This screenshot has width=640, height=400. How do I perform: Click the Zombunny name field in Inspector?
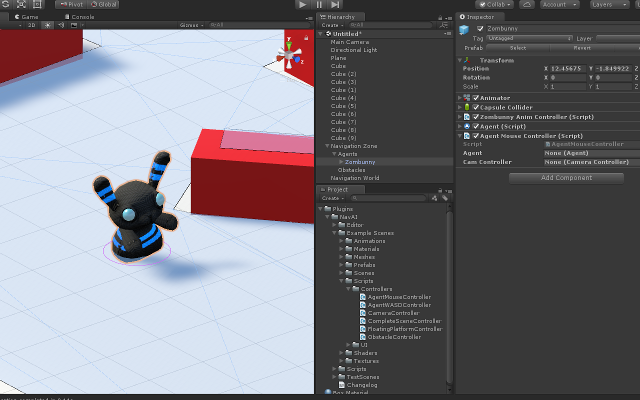pos(563,29)
